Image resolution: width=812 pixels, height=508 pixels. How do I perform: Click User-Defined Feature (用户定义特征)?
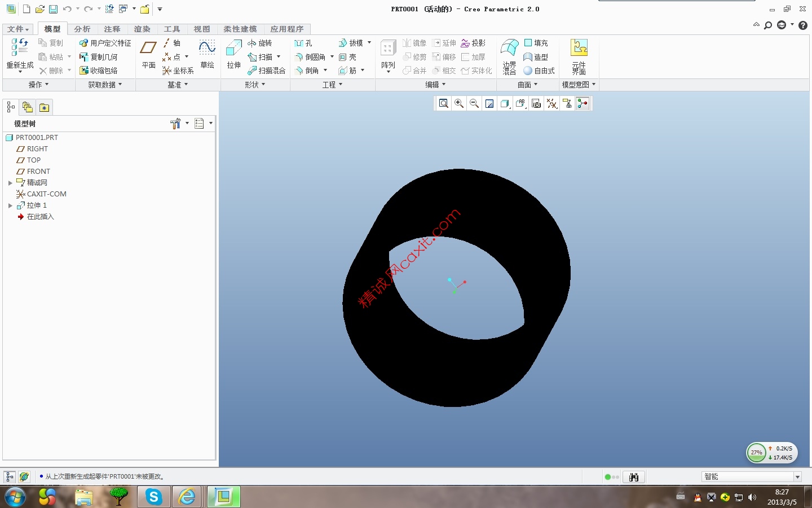(x=105, y=43)
